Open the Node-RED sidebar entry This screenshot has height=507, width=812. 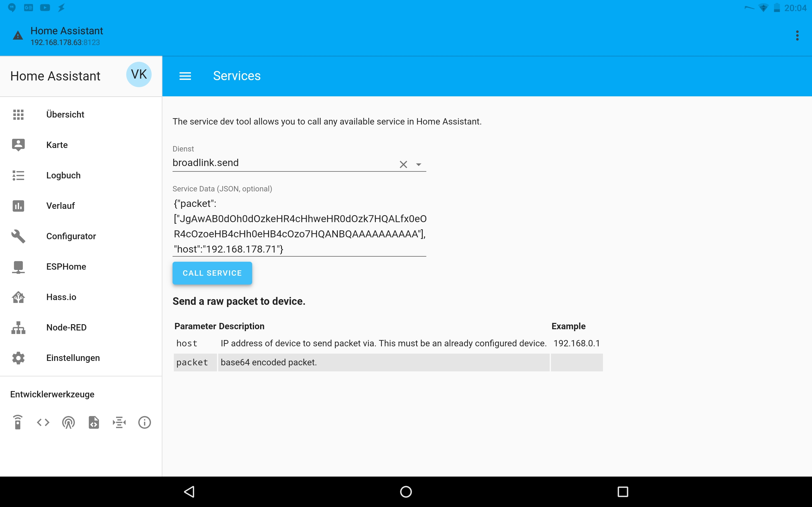point(66,327)
